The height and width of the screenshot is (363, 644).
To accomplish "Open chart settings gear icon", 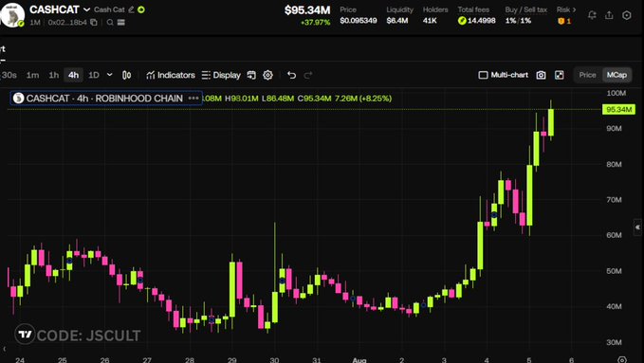I will click(267, 75).
